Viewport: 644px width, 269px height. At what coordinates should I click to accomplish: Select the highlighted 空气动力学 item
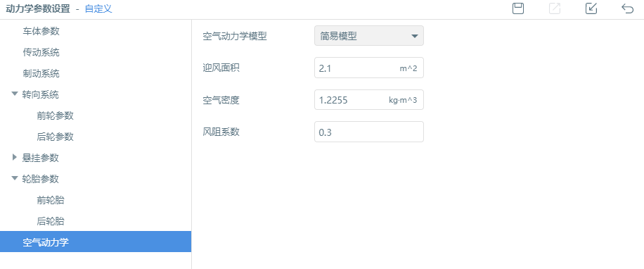pos(96,242)
